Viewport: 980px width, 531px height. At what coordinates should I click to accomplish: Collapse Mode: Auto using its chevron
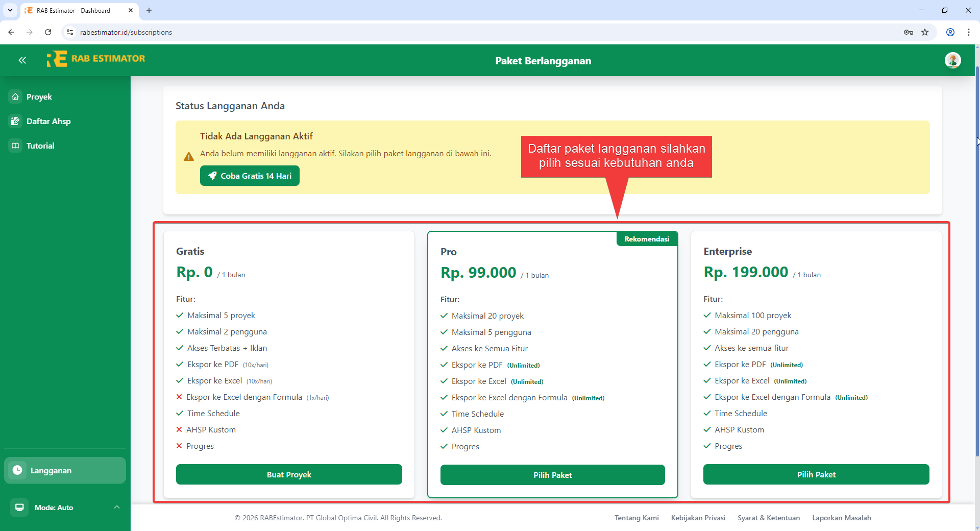click(117, 507)
